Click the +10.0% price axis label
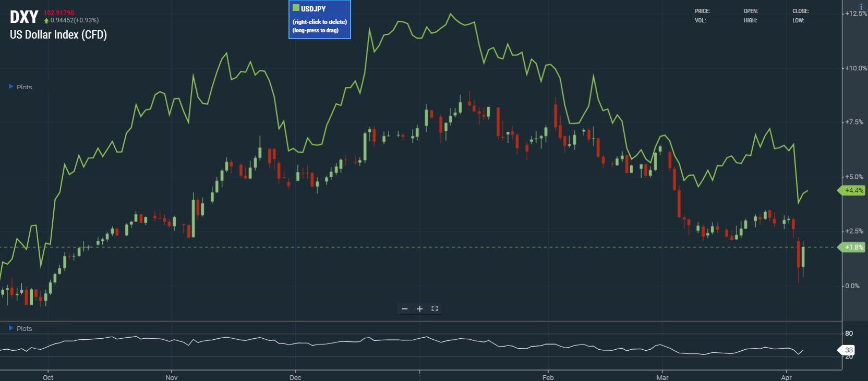868x381 pixels. pyautogui.click(x=855, y=68)
